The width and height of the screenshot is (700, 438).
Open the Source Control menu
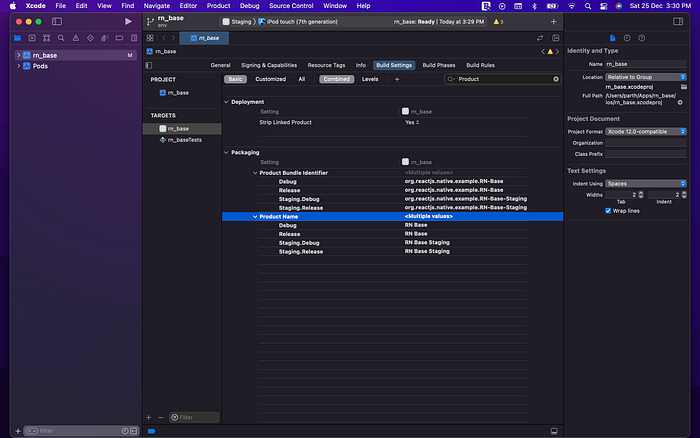point(291,6)
